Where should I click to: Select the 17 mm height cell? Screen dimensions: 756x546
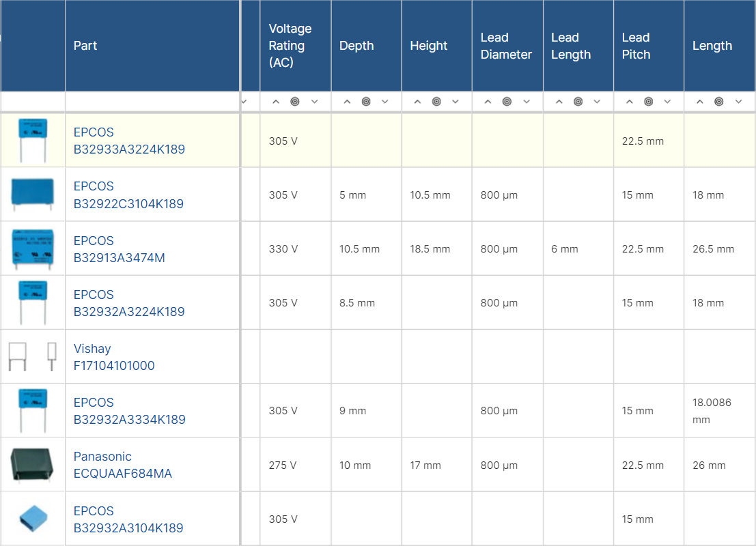437,465
